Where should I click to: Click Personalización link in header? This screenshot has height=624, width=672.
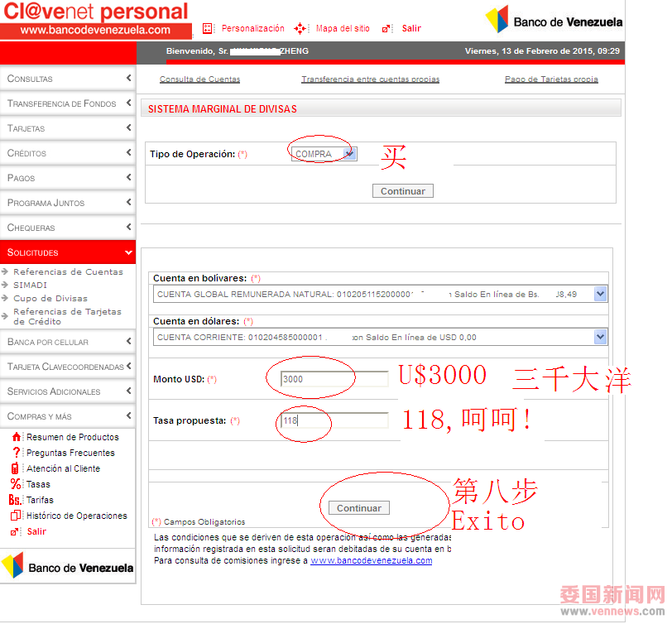tap(253, 28)
